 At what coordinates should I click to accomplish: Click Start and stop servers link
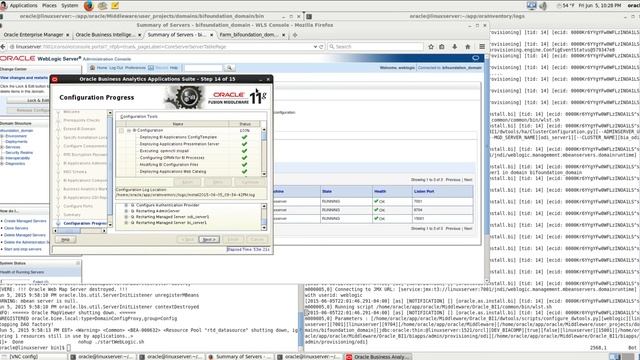(x=23, y=249)
